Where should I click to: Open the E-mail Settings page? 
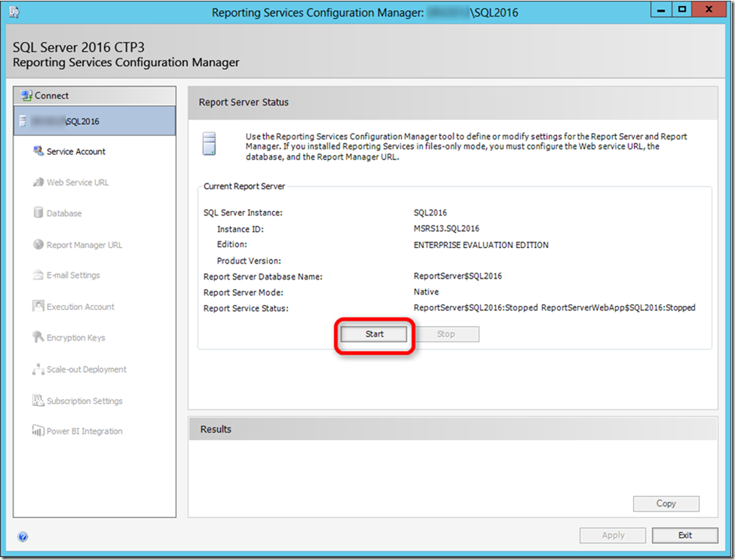pos(73,275)
